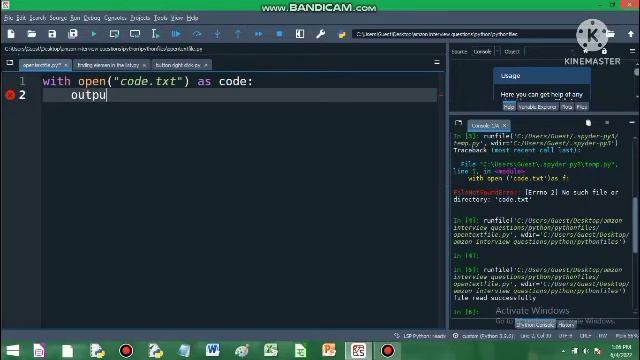Switch to the Help pane tab
Viewport: 640px width, 360px height.
coord(509,107)
